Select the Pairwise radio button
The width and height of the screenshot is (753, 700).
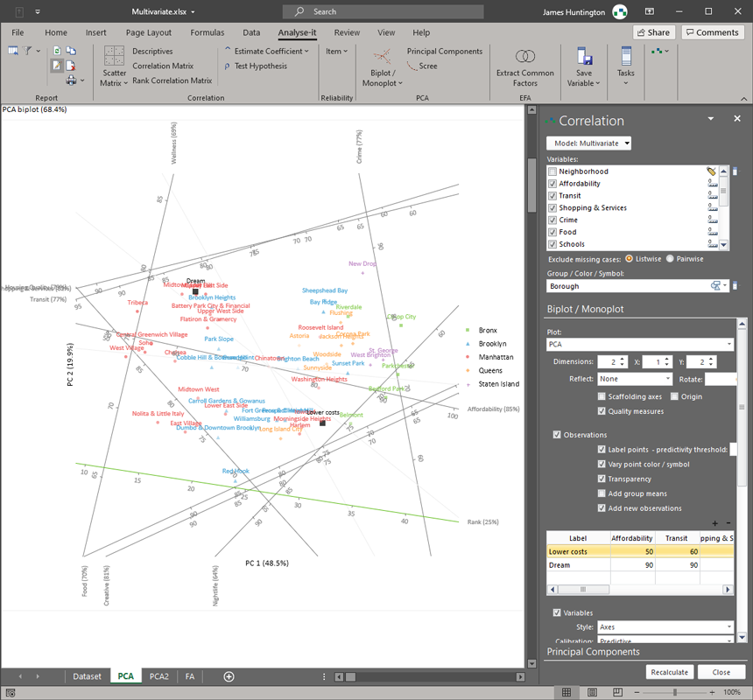[x=671, y=259]
